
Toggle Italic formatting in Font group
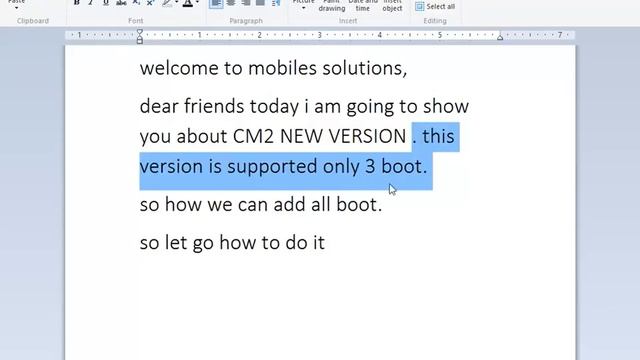tap(91, 3)
